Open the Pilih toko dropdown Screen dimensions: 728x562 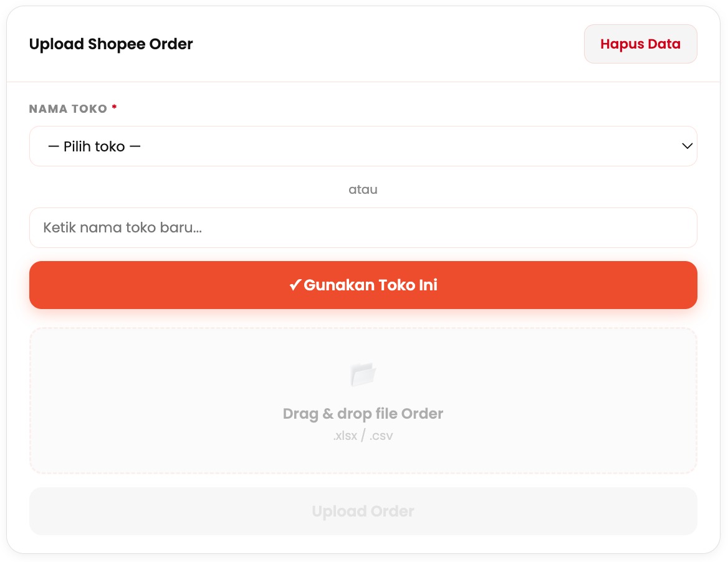[363, 146]
